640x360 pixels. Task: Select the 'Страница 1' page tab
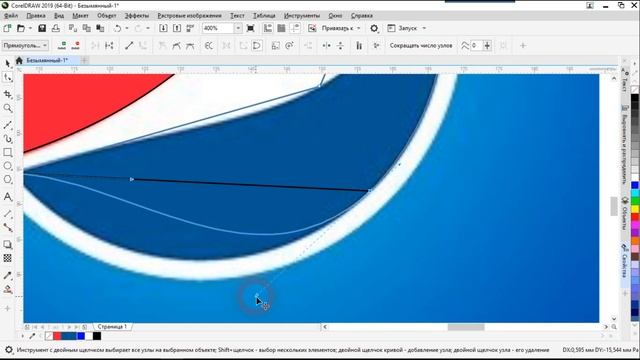pos(112,327)
